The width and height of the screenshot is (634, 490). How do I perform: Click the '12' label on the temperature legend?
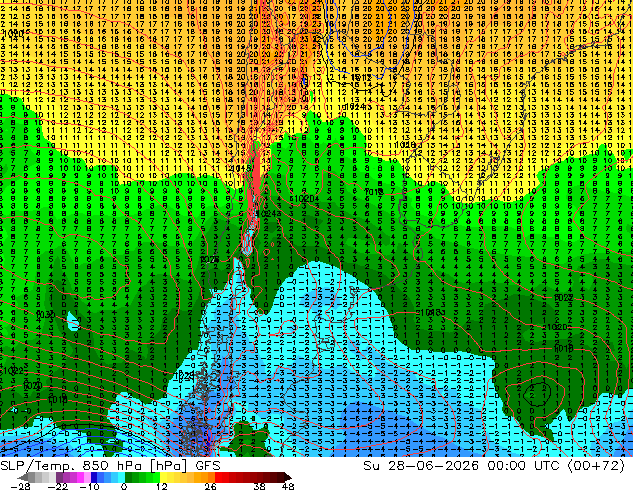click(162, 486)
